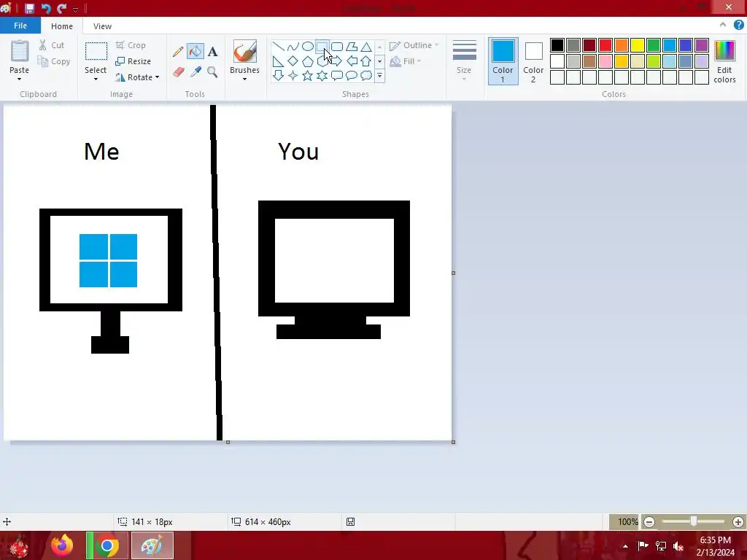This screenshot has width=747, height=560.
Task: Open the Brushes dropdown arrow
Action: (x=244, y=79)
